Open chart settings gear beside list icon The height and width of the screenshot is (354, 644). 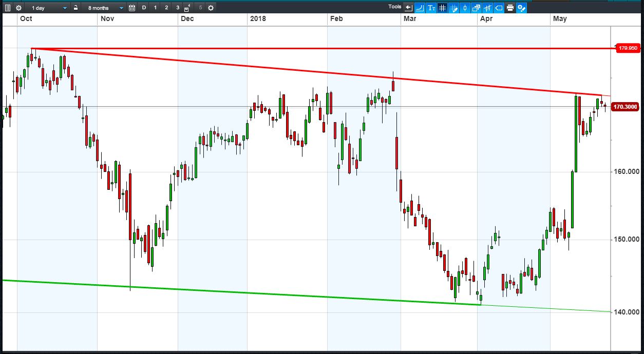pos(18,8)
